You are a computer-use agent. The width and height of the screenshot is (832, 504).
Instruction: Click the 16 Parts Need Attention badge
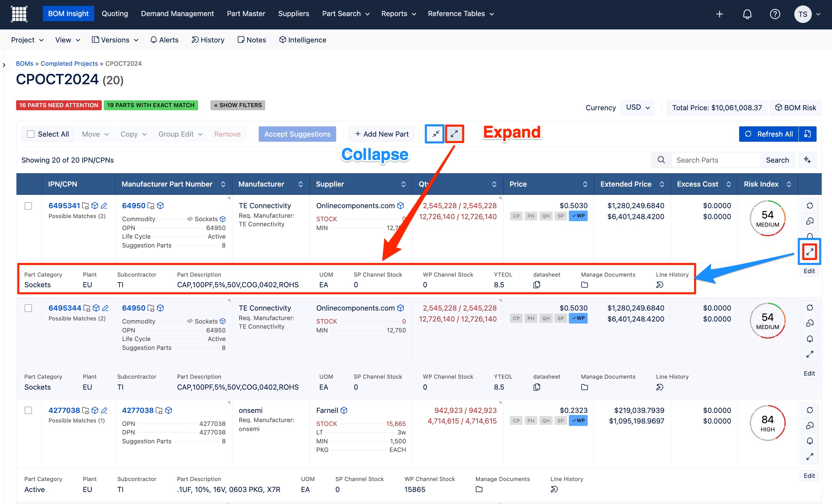(x=59, y=105)
